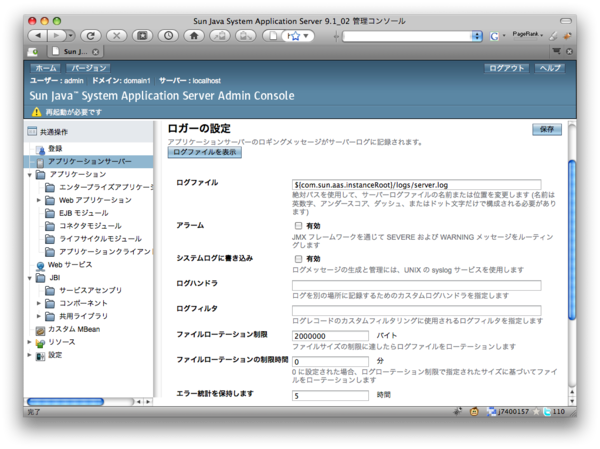Click the sidebar horizontal scrollbar thumb

click(65, 402)
